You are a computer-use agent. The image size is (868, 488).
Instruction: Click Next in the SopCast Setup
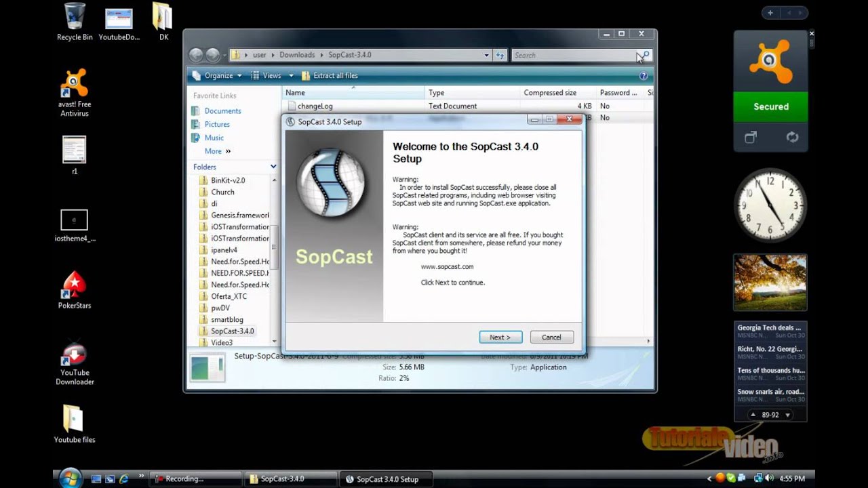click(500, 337)
